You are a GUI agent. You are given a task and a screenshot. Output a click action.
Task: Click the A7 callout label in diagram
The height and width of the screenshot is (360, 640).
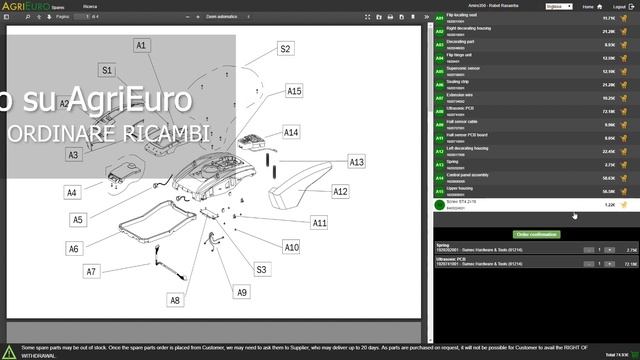point(91,272)
